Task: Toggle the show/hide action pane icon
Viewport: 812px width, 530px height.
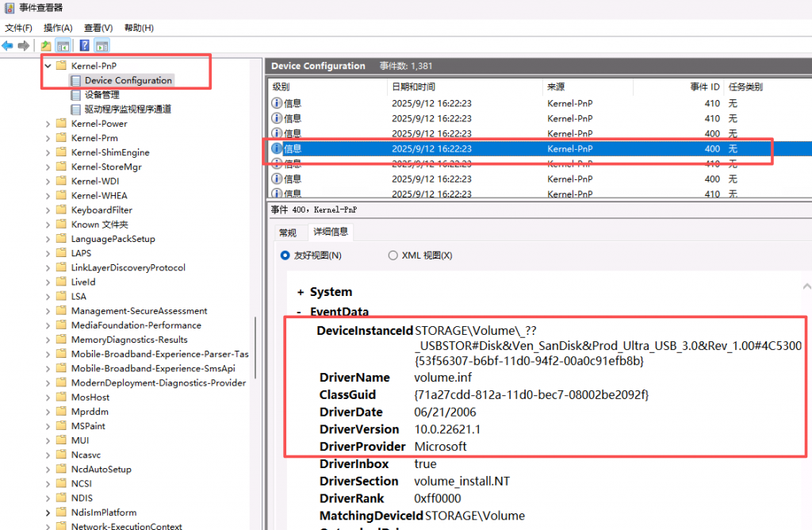Action: pyautogui.click(x=101, y=46)
